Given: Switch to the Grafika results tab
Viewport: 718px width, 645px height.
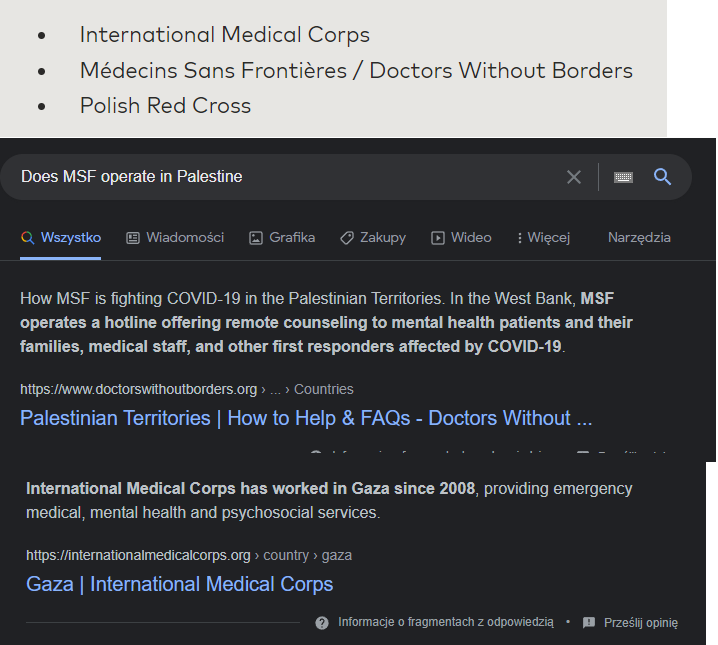Looking at the screenshot, I should (282, 238).
